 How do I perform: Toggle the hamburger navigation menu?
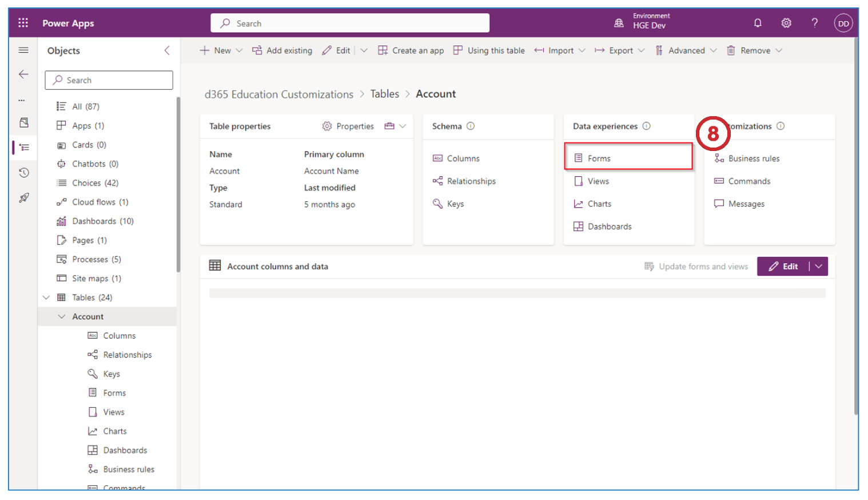pos(23,50)
